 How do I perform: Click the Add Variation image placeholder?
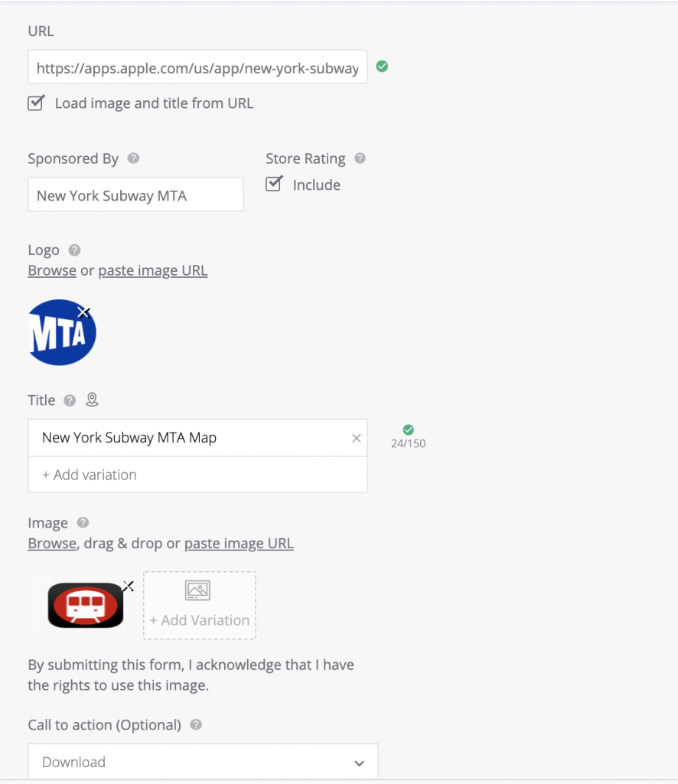(199, 605)
